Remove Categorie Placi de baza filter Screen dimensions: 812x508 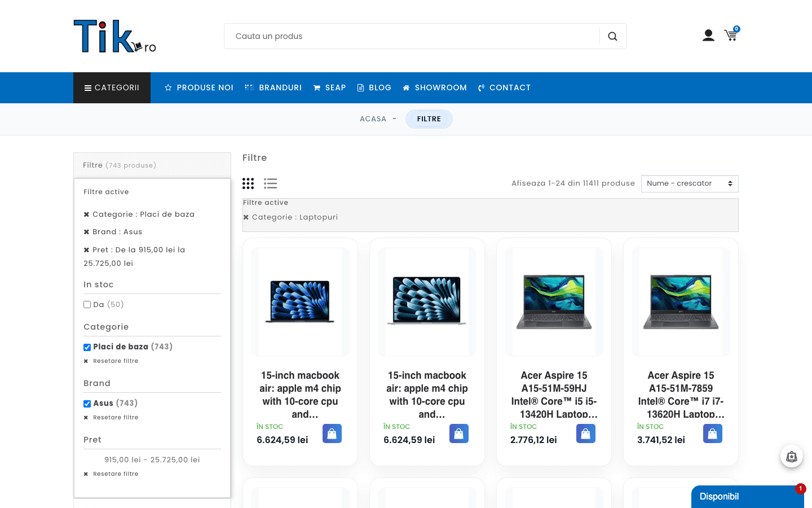point(86,214)
